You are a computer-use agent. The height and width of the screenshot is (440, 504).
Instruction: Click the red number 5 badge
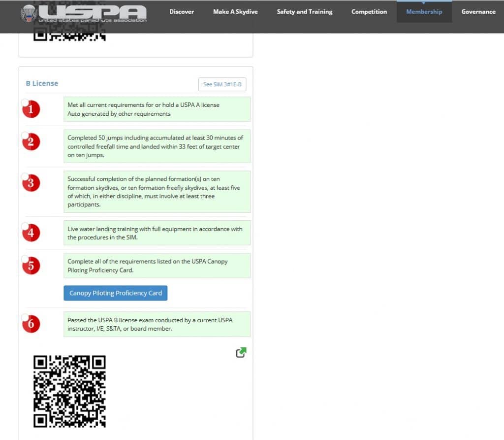pyautogui.click(x=31, y=266)
